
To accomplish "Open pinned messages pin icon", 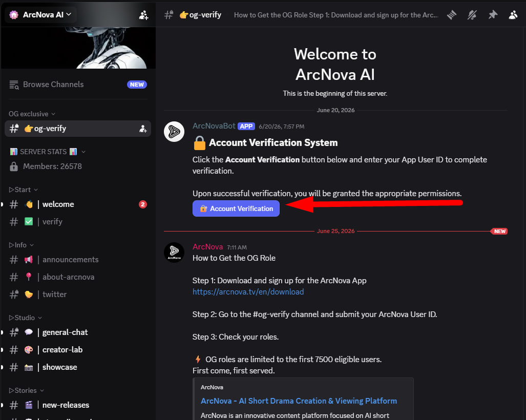I will [x=493, y=15].
